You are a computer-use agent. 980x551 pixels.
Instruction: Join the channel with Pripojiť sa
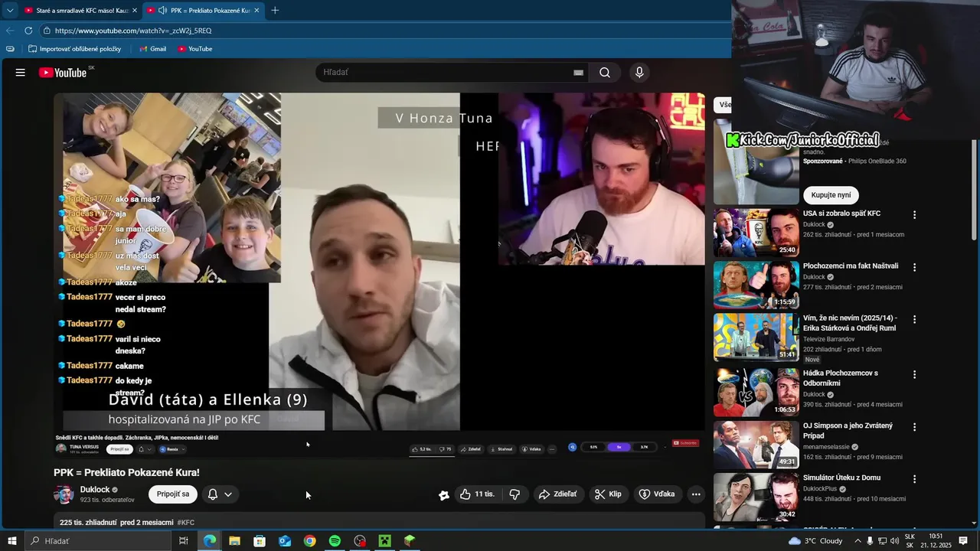pyautogui.click(x=173, y=494)
